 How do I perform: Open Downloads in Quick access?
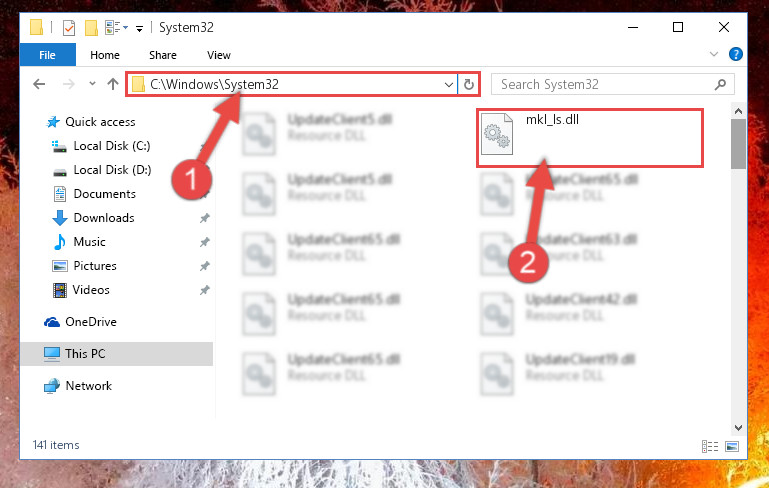tap(103, 218)
